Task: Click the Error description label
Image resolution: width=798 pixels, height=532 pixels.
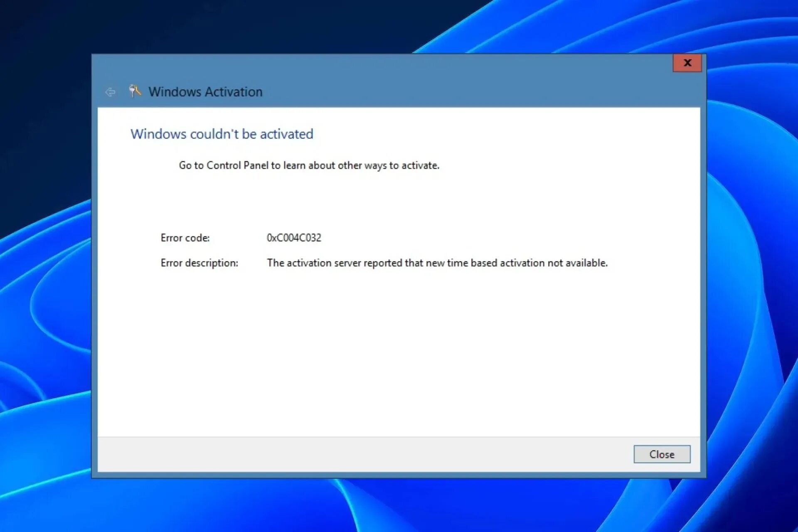Action: pyautogui.click(x=199, y=263)
